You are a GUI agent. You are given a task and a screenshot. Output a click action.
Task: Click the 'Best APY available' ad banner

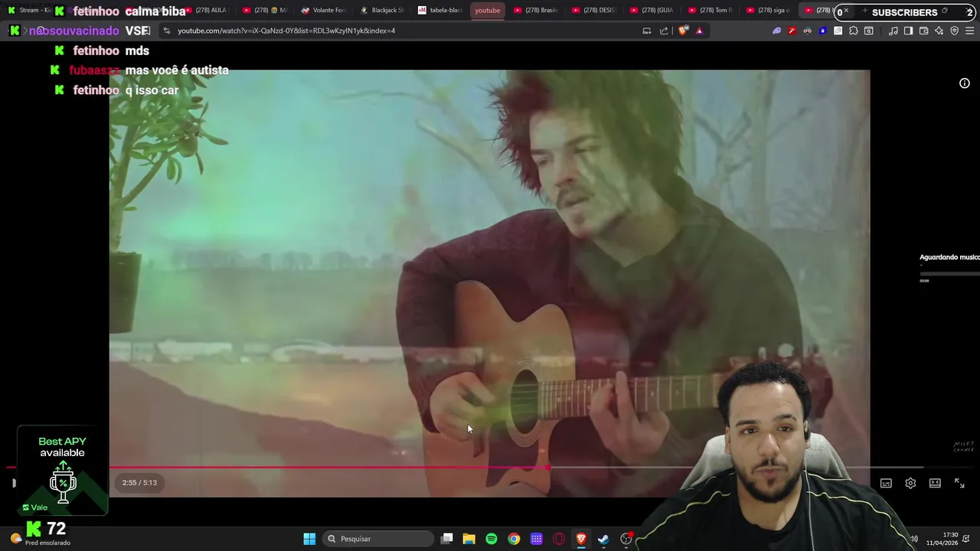[x=63, y=470]
